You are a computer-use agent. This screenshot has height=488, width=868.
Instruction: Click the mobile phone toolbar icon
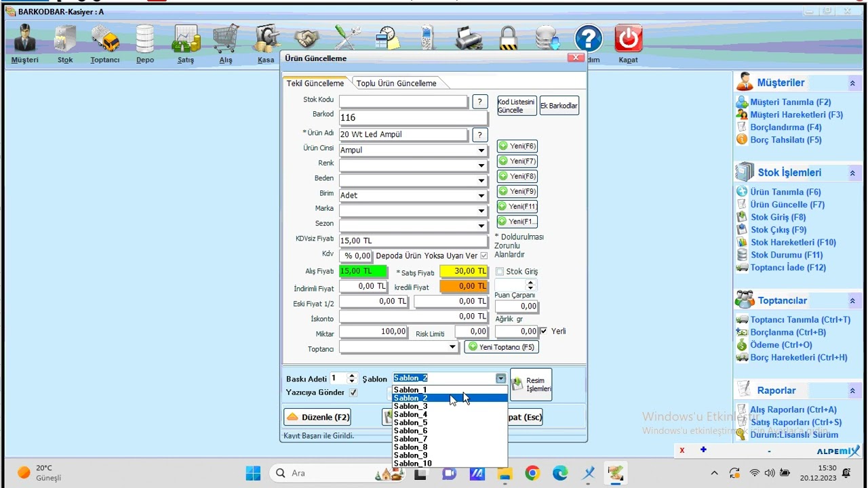tap(427, 38)
